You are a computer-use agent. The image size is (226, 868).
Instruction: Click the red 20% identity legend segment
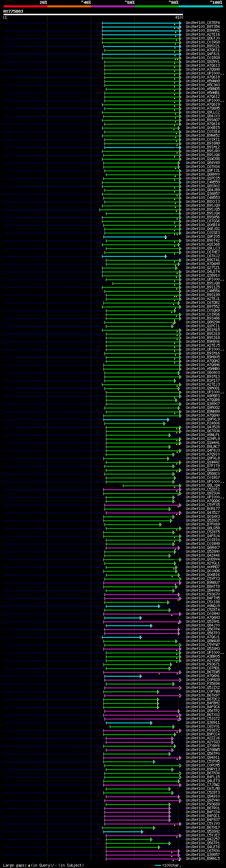tap(25, 6)
